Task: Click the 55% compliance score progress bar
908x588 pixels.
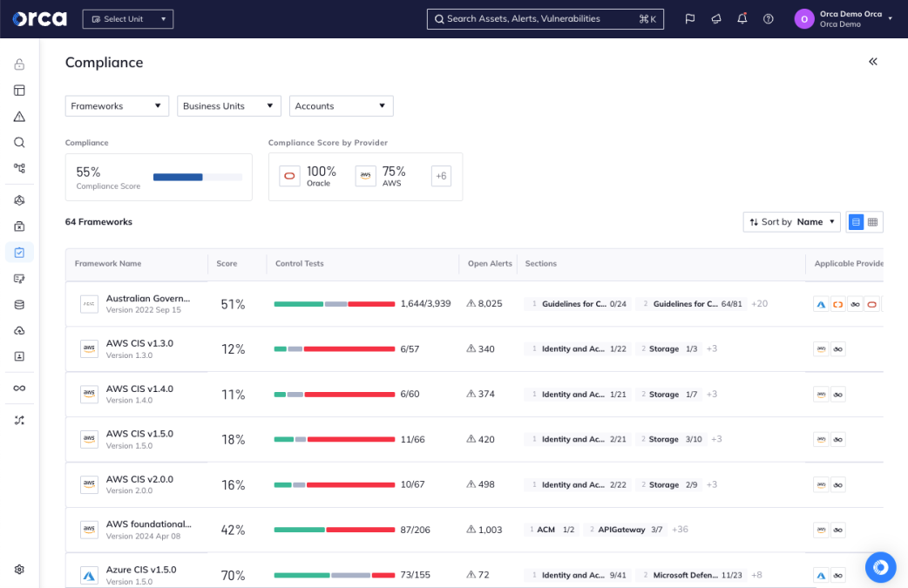Action: 198,177
